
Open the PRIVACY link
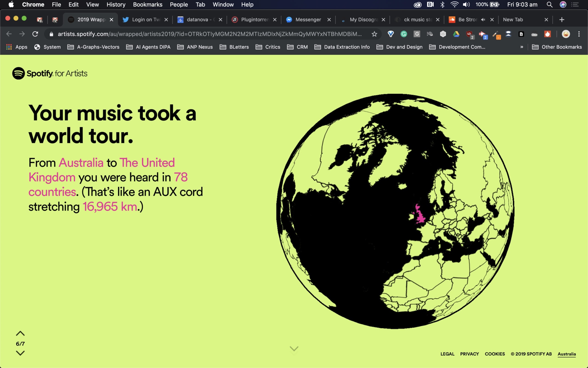[x=469, y=354]
